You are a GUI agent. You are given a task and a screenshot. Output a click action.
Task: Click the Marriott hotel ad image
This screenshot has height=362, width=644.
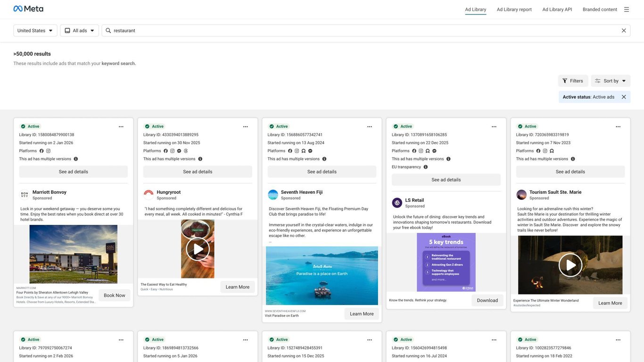click(74, 254)
